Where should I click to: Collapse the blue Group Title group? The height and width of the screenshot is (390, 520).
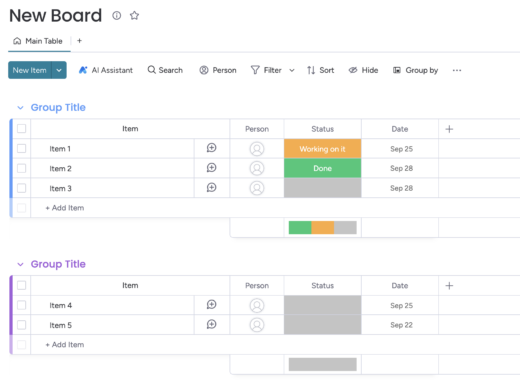tap(21, 108)
